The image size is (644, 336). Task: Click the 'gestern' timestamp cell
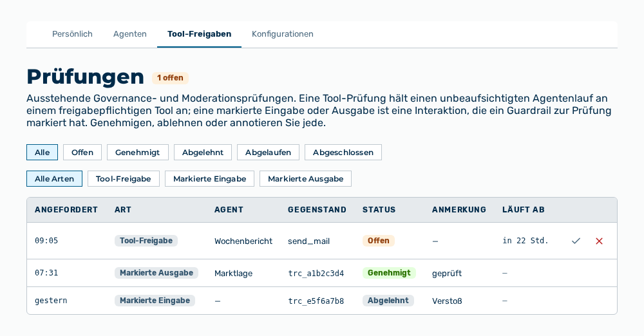(x=51, y=301)
